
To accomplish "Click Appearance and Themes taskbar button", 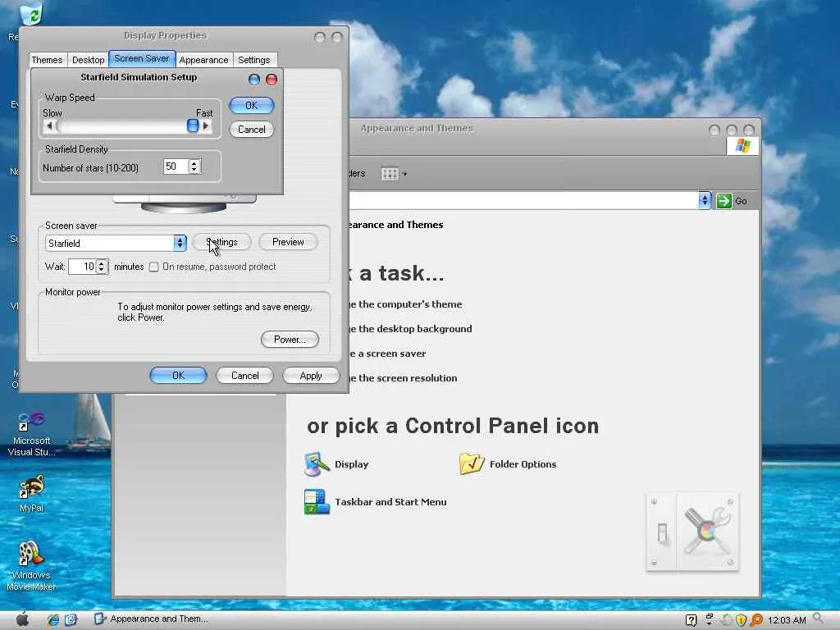I will pos(152,619).
